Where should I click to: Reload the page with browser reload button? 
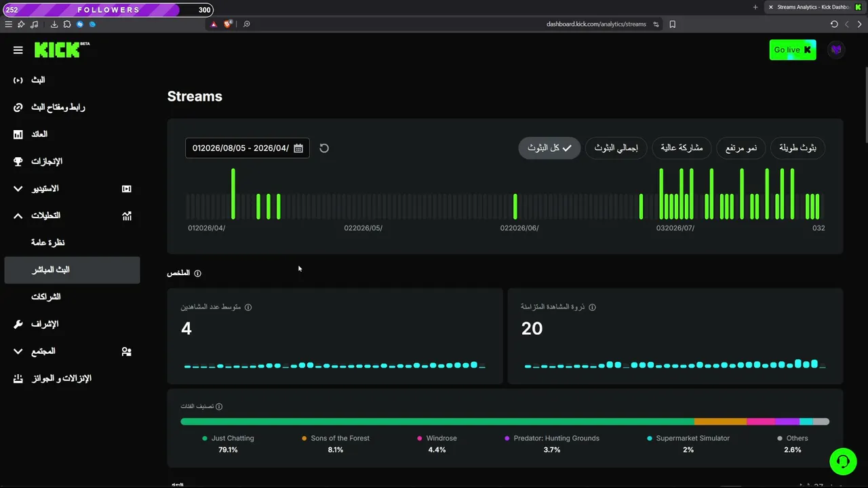[x=834, y=24]
